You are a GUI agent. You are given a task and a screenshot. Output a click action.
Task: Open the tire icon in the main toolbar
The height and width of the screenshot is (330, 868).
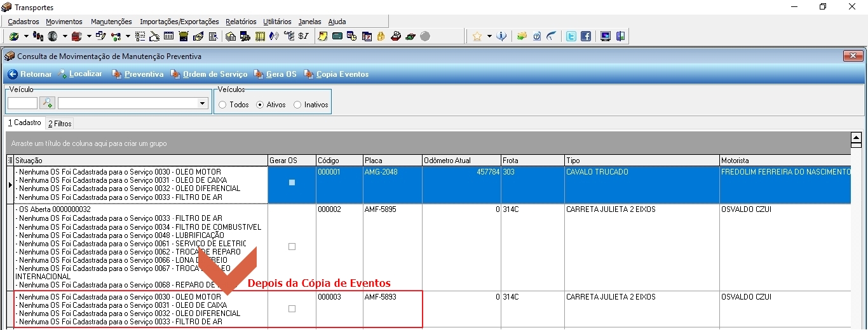[53, 36]
